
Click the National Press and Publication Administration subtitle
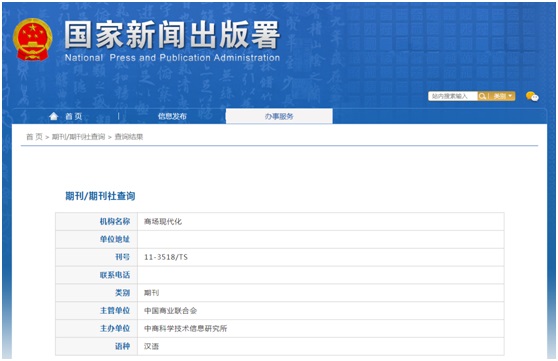point(172,58)
